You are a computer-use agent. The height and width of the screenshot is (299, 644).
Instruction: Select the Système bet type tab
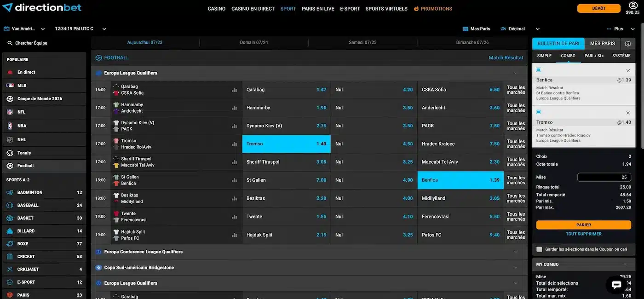[621, 56]
